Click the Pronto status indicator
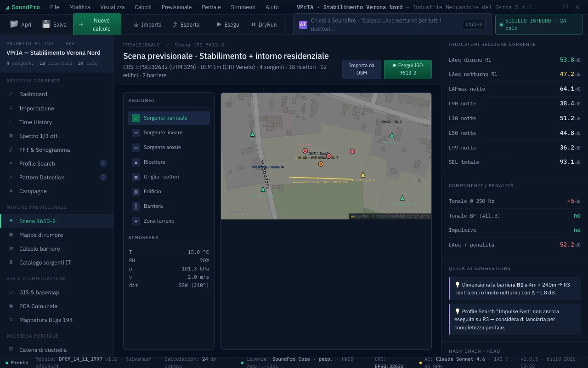 tap(17, 362)
